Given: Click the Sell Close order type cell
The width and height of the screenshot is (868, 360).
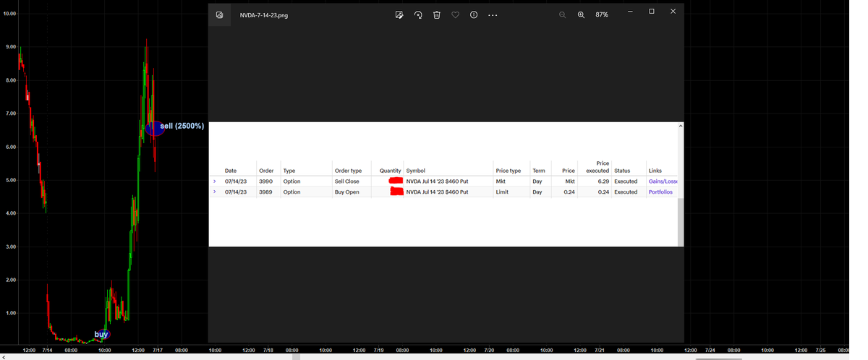Looking at the screenshot, I should pos(347,181).
